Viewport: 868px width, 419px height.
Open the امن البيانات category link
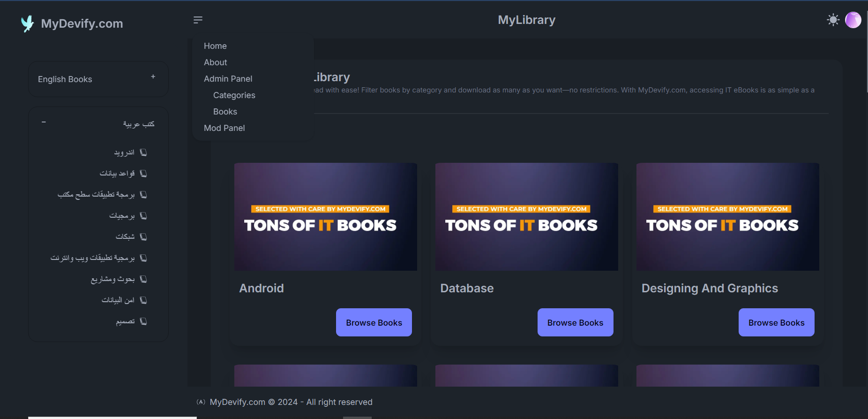tap(118, 300)
